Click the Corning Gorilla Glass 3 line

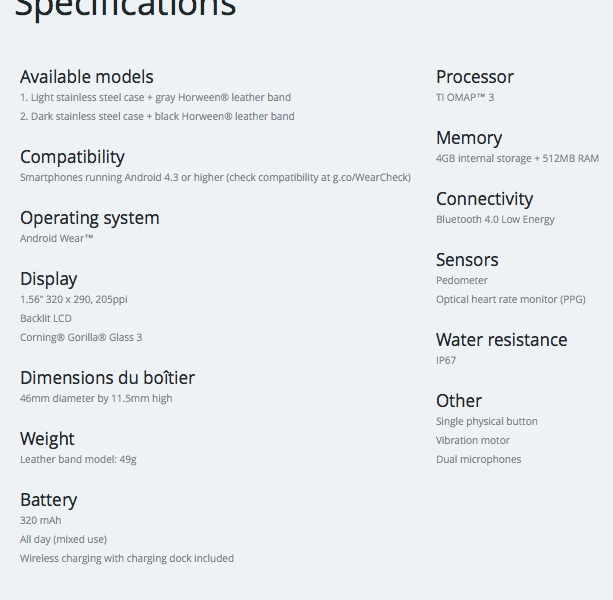tap(81, 337)
